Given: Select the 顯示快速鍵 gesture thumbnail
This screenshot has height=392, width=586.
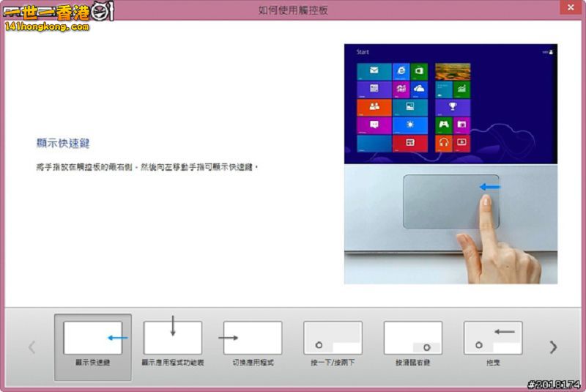Looking at the screenshot, I should (x=93, y=347).
